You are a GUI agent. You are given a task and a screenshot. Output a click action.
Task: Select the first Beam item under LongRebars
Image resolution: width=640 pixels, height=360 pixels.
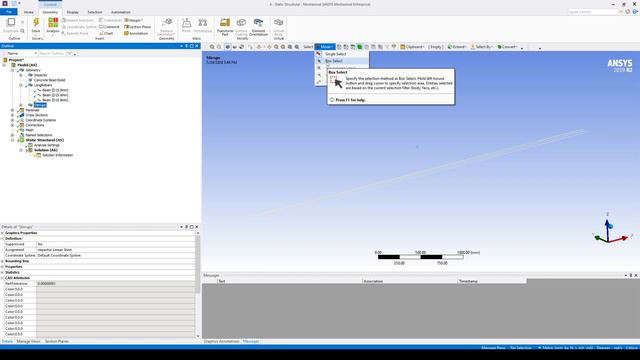pos(55,90)
